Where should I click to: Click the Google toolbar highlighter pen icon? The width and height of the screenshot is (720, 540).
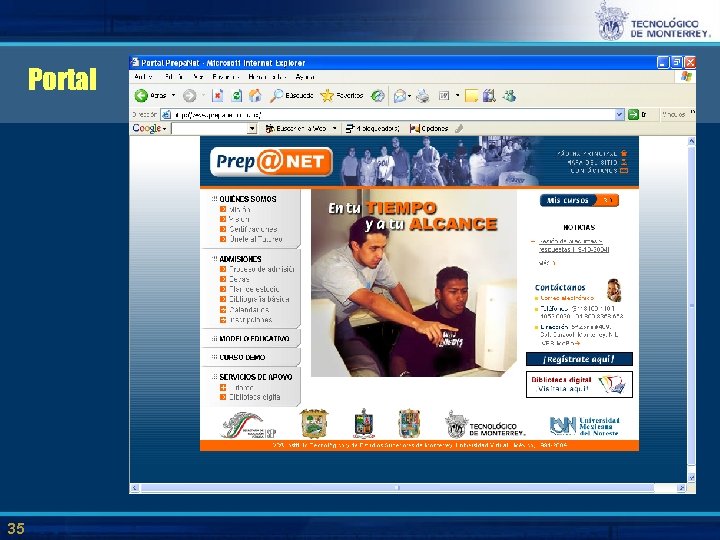[459, 129]
